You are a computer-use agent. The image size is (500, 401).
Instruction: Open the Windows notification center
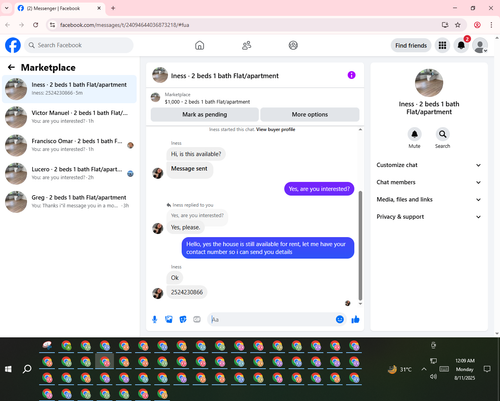click(487, 369)
